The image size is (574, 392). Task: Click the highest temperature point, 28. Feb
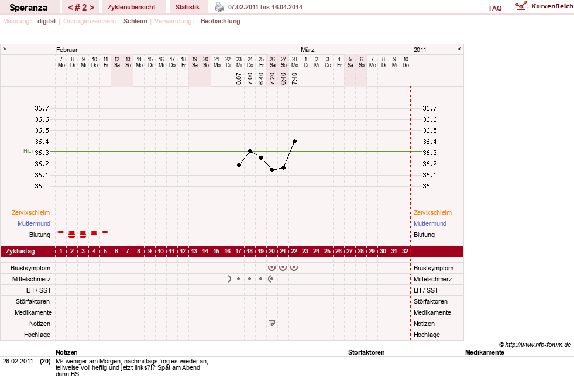[x=295, y=141]
